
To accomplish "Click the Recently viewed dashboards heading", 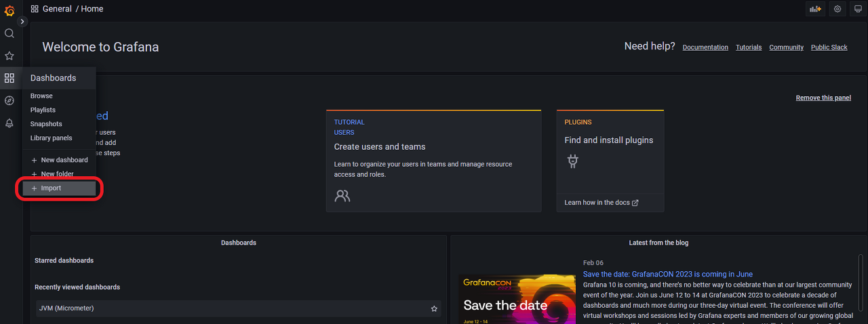I will point(77,287).
